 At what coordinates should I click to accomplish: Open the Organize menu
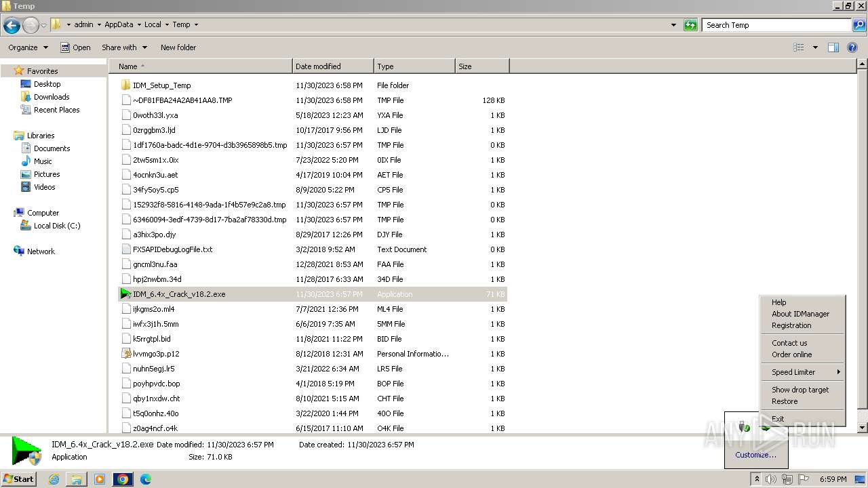(28, 47)
